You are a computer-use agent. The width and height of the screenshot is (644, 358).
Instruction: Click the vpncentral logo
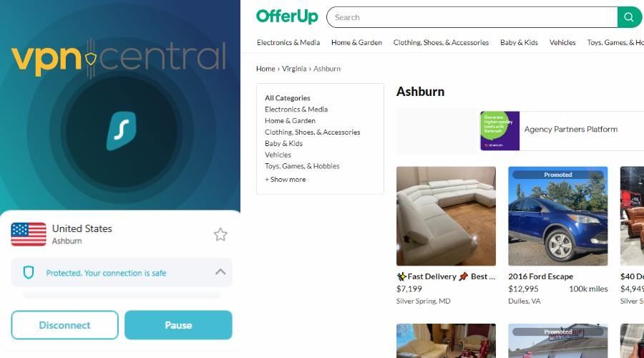pyautogui.click(x=119, y=59)
